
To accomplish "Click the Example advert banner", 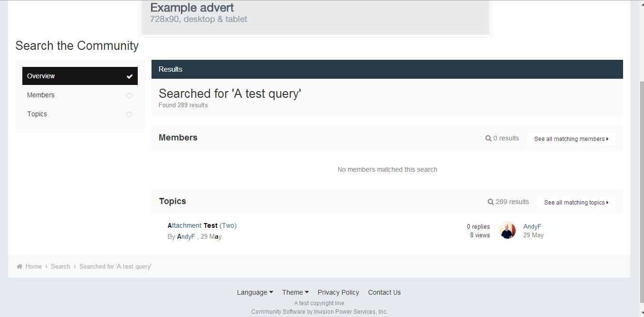I will [x=315, y=17].
